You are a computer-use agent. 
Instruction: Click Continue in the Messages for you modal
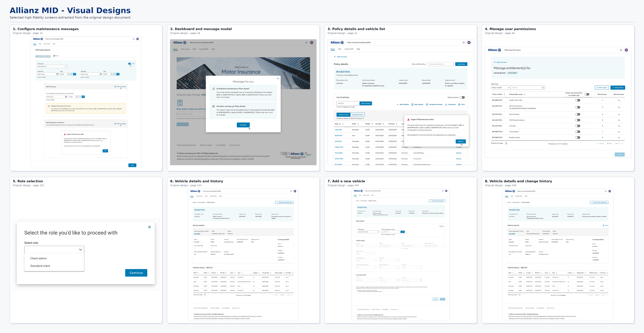pos(243,125)
